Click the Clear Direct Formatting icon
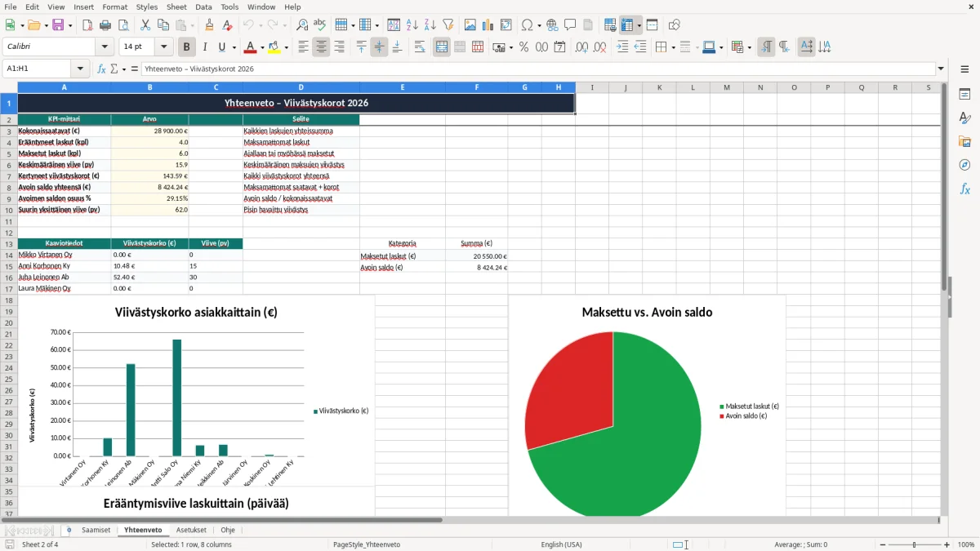Image resolution: width=980 pixels, height=551 pixels. coord(228,25)
